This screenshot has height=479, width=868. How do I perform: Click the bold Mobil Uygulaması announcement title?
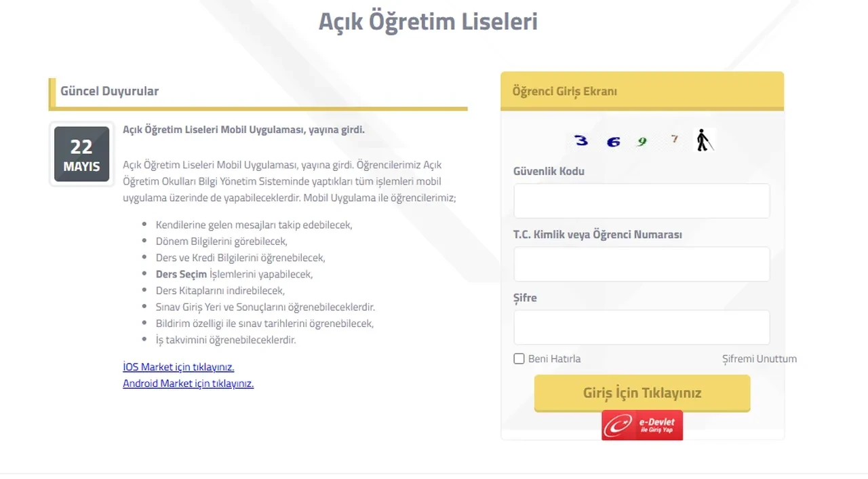243,130
